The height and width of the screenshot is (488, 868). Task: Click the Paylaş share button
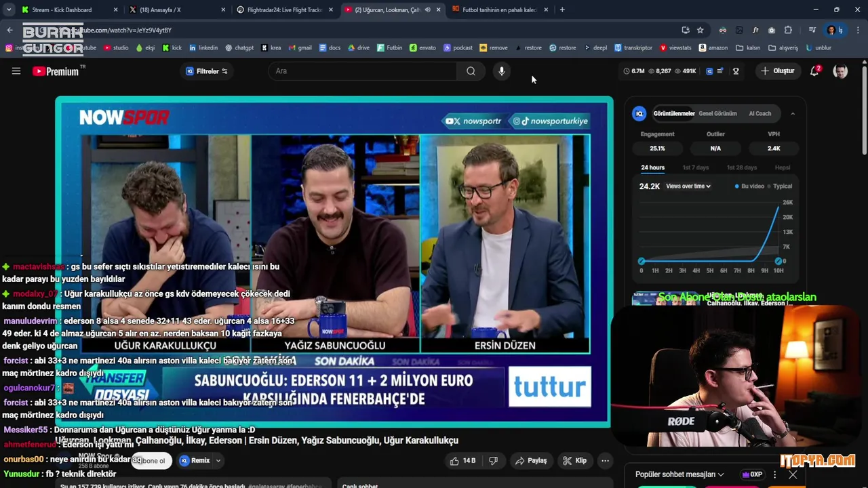[531, 461]
